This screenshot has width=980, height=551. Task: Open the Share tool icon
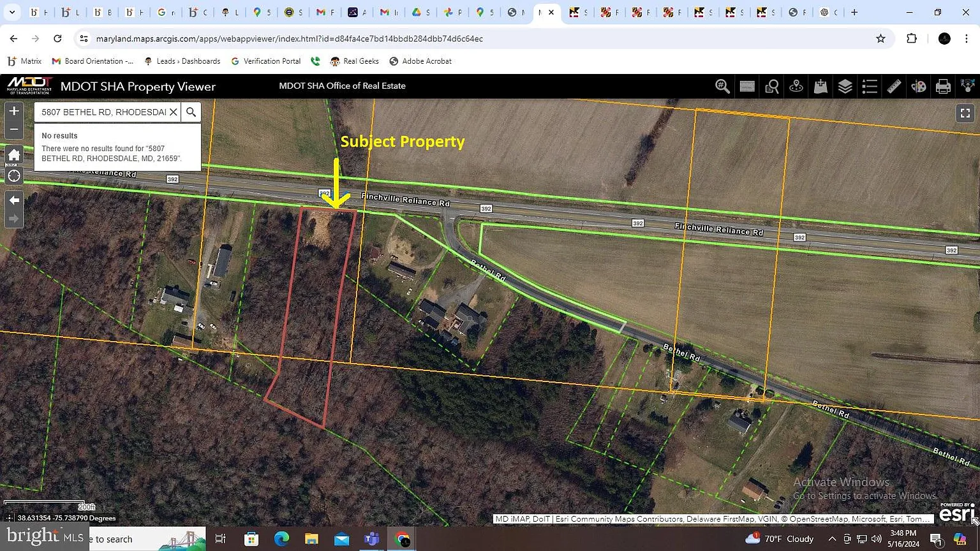click(967, 86)
